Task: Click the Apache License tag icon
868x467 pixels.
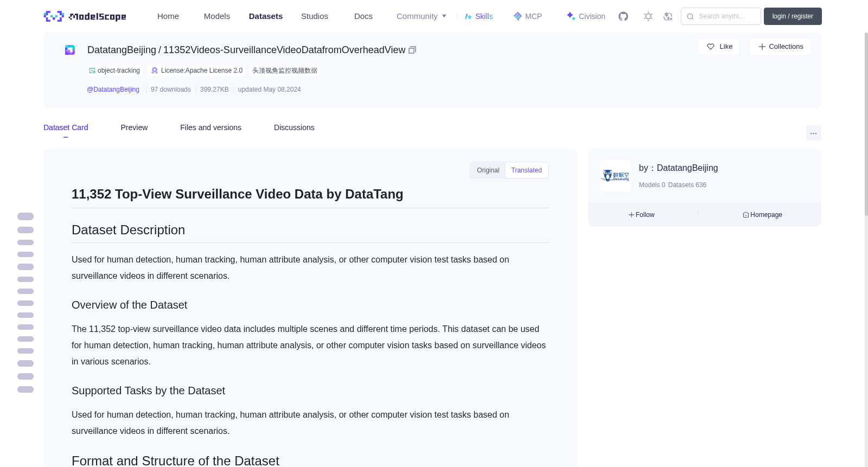Action: (x=155, y=71)
